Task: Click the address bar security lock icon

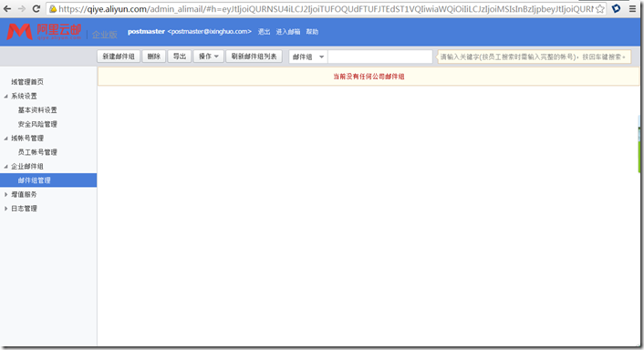Action: coord(53,8)
